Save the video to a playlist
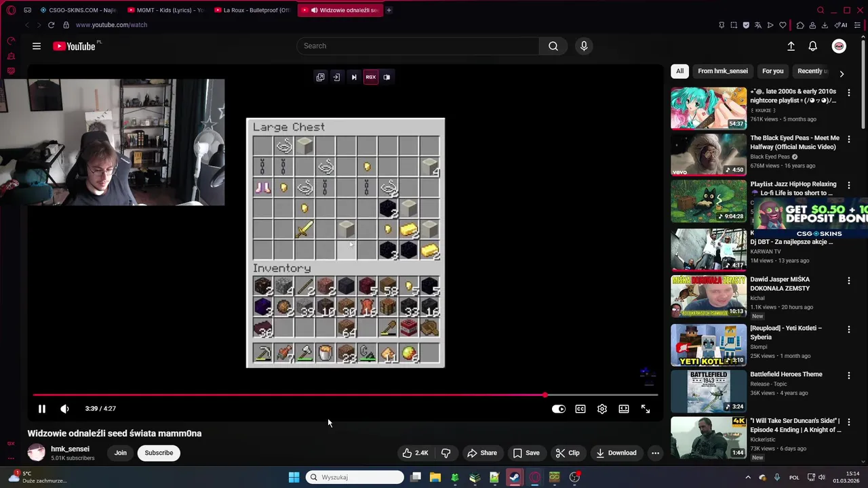This screenshot has height=488, width=868. 526,453
